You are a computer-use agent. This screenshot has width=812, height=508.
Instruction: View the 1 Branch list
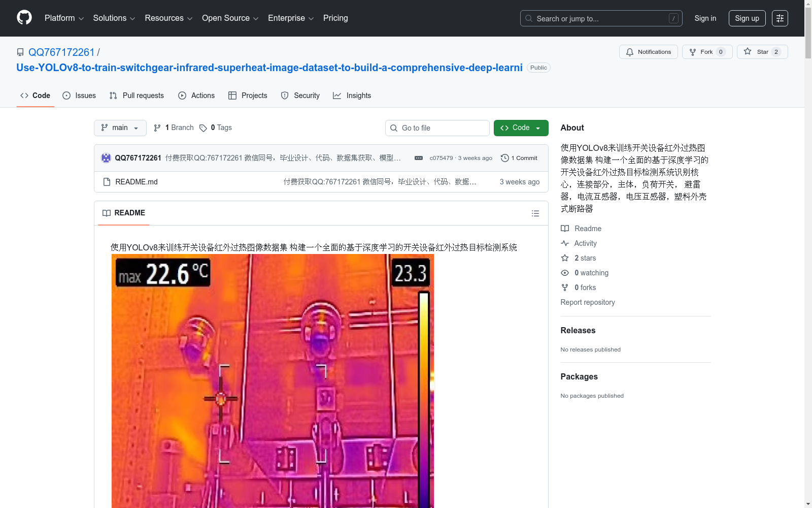174,128
